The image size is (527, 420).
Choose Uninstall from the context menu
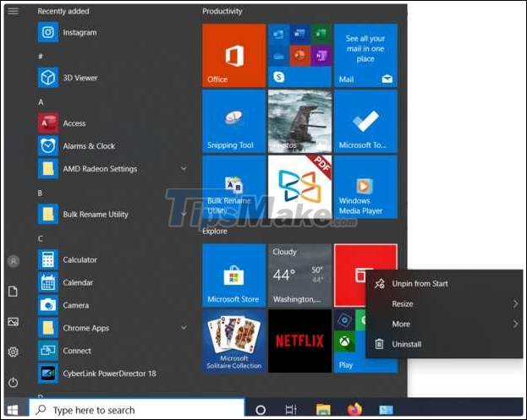444,344
